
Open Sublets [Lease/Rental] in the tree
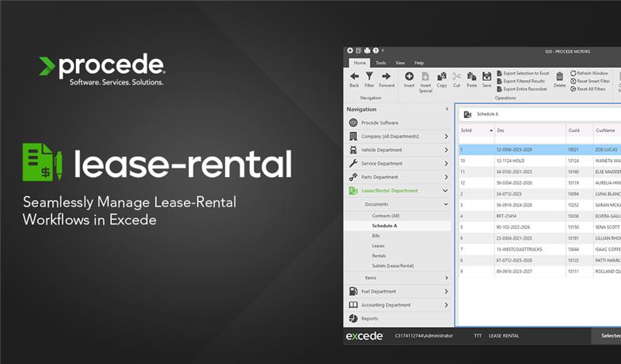coord(393,265)
